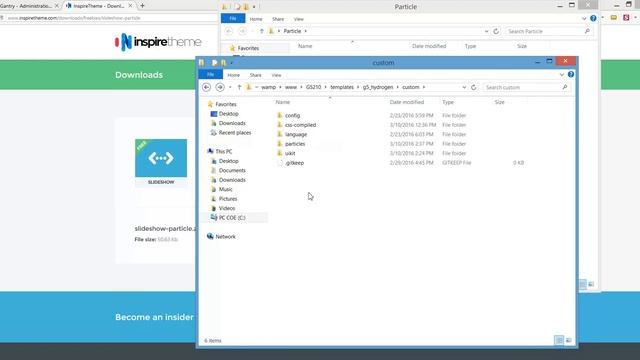Open Share tab in Particle window
Screen dimensions: 640x360
tap(278, 19)
